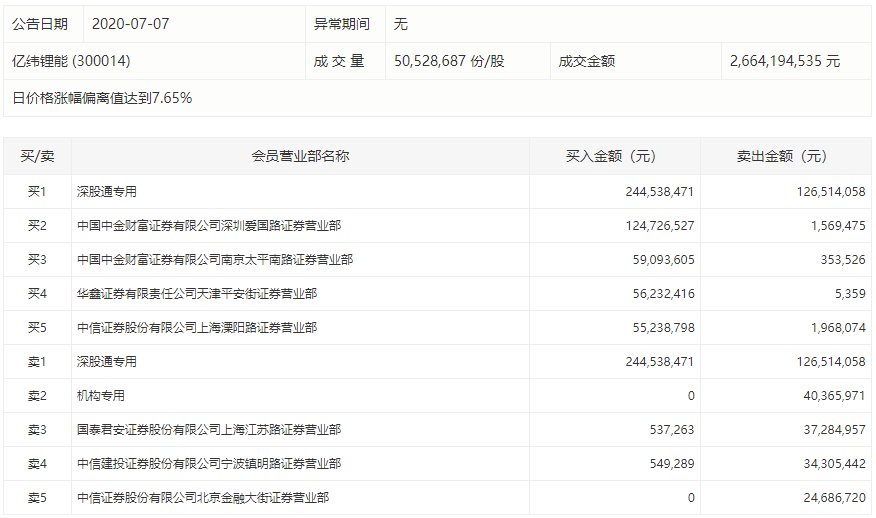Select 国泰君安证券 上海江苏路证券营业部
This screenshot has width=876, height=518.
click(x=209, y=430)
